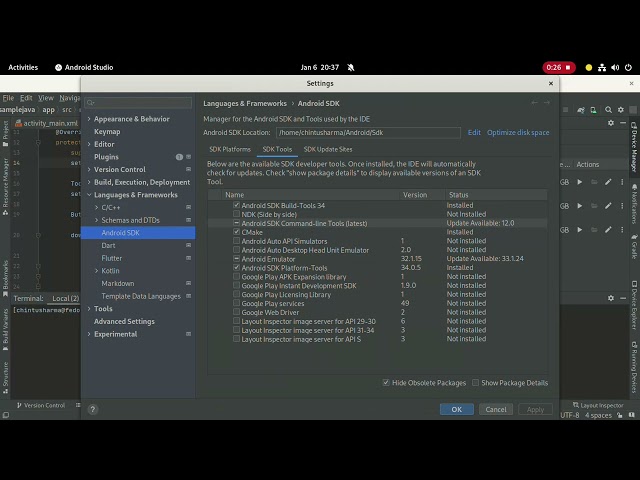
Task: Expand Appearance & Behavior section
Action: coord(89,119)
